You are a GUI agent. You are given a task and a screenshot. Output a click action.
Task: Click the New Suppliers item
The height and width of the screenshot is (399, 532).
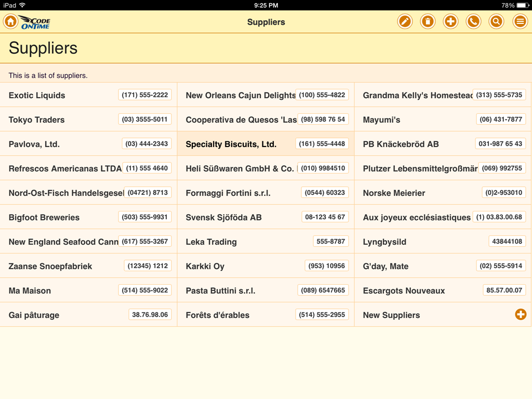[x=391, y=315]
